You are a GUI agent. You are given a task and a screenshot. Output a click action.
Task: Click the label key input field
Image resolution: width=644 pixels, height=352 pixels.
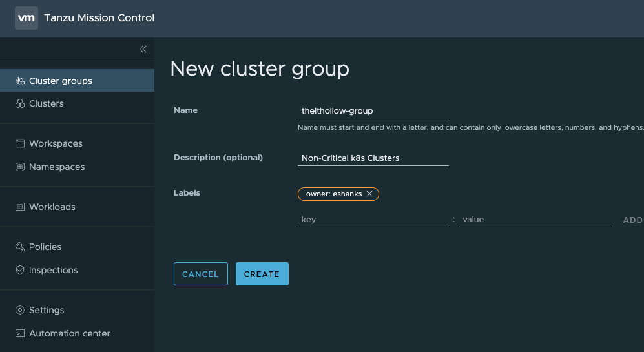[x=373, y=220]
